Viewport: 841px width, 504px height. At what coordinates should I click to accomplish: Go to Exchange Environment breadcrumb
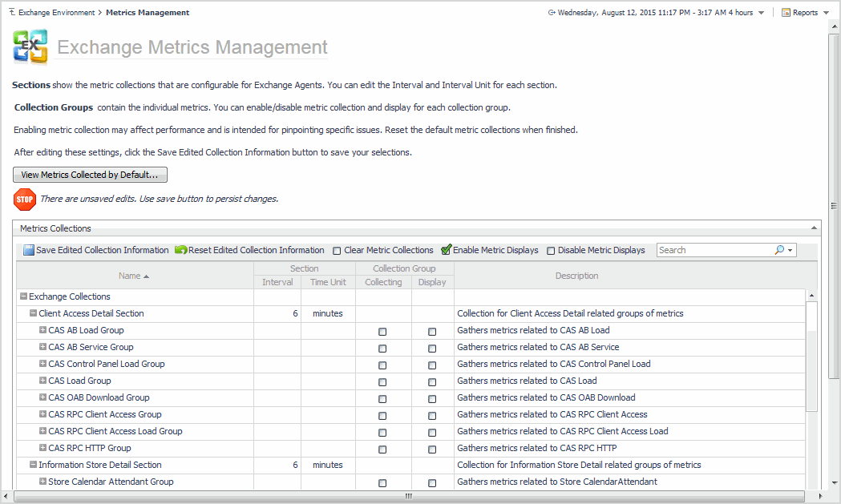coord(55,13)
